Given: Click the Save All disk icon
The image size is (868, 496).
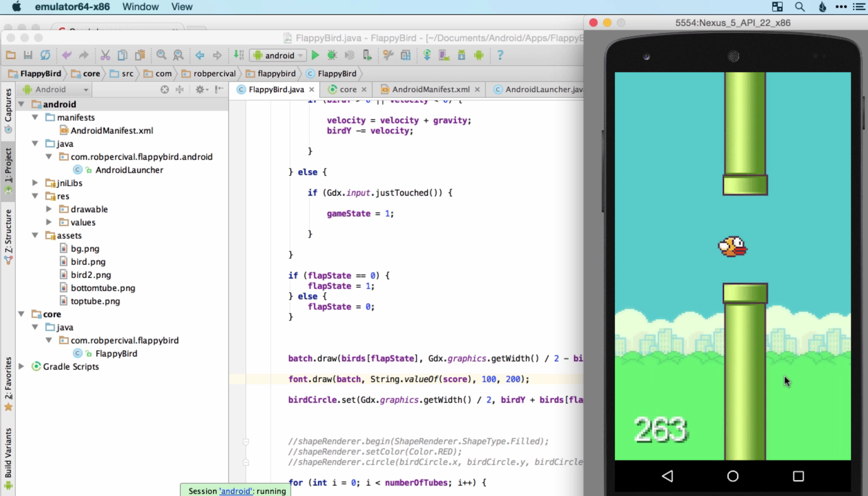Looking at the screenshot, I should click(x=28, y=55).
